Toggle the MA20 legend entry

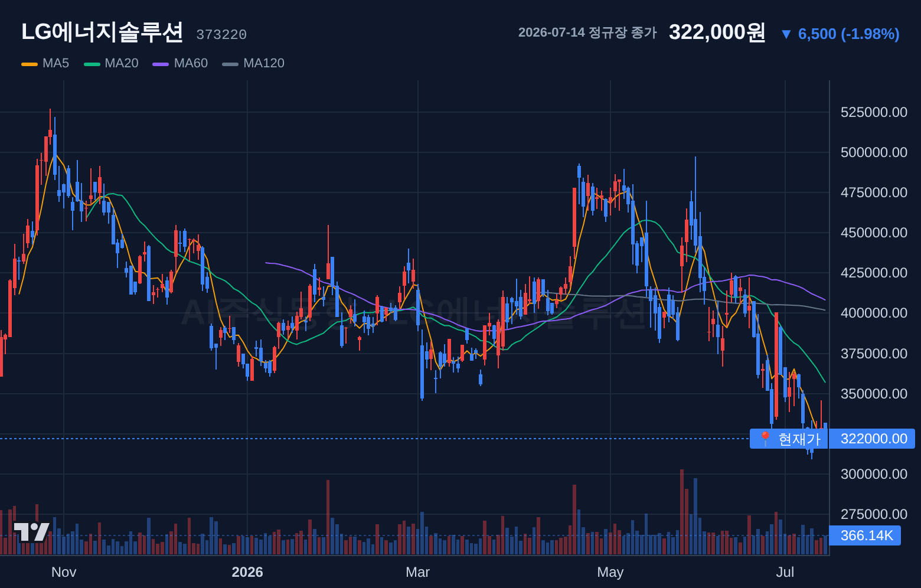click(x=111, y=63)
